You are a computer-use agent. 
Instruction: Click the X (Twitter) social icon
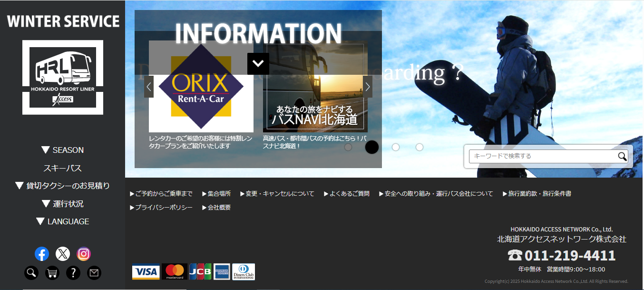pos(63,254)
